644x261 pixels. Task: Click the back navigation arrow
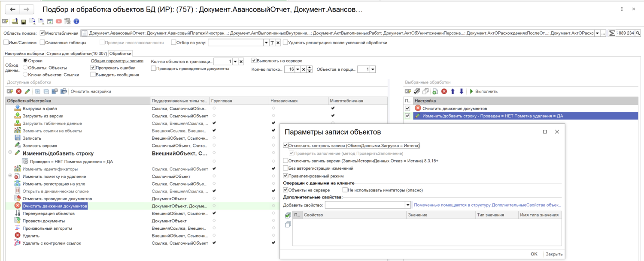12,9
